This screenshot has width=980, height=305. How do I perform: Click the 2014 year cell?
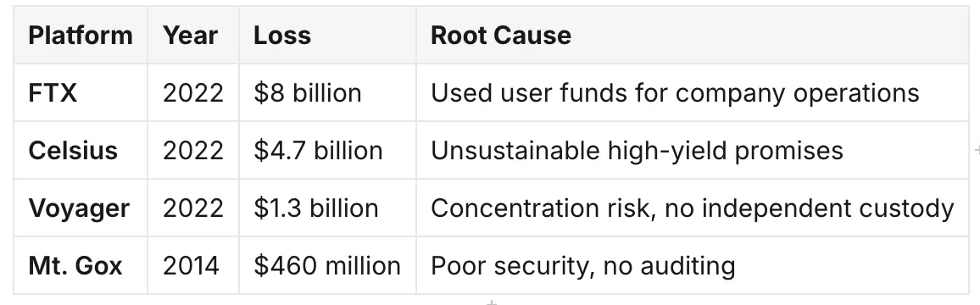pos(193,266)
